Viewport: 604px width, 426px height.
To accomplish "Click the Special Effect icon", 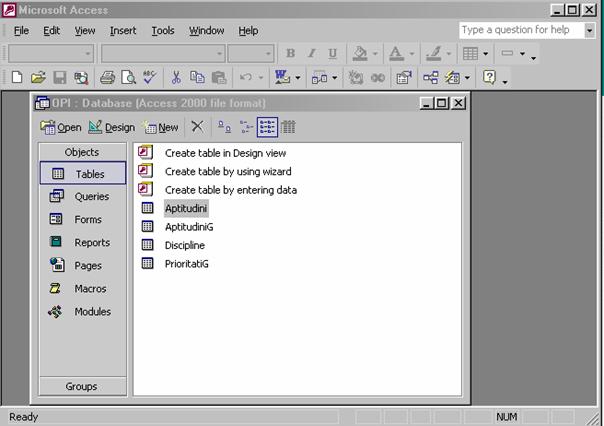I will click(507, 53).
